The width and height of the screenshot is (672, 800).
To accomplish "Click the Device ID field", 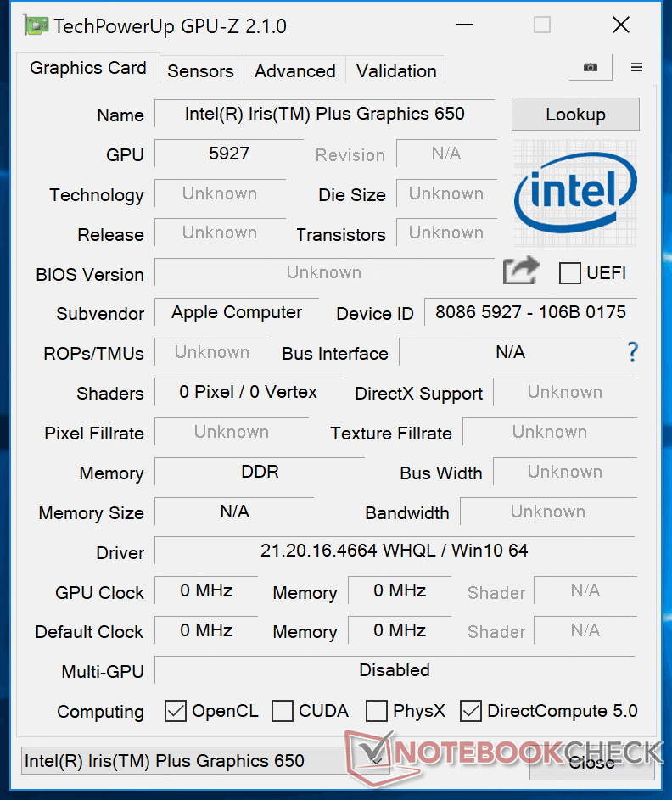I will [x=530, y=312].
